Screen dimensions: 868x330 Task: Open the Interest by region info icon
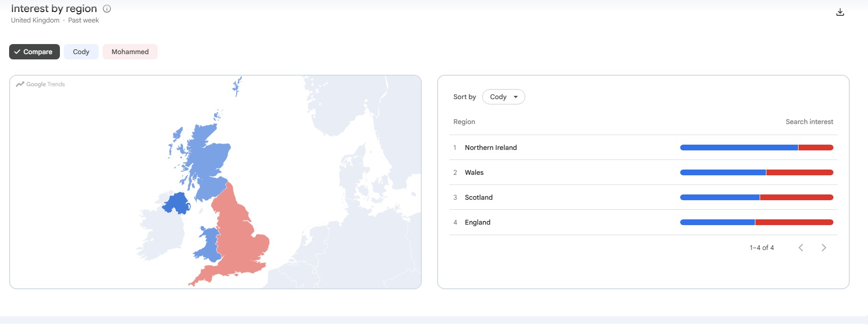(107, 9)
